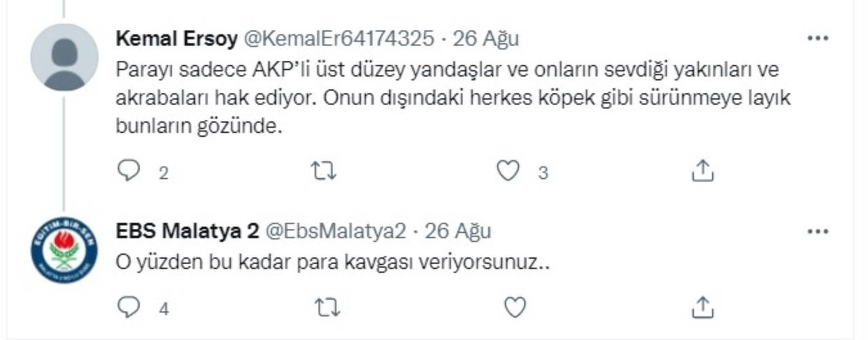Share EBS Malatya 2's tweet
The height and width of the screenshot is (340, 868).
tap(703, 308)
